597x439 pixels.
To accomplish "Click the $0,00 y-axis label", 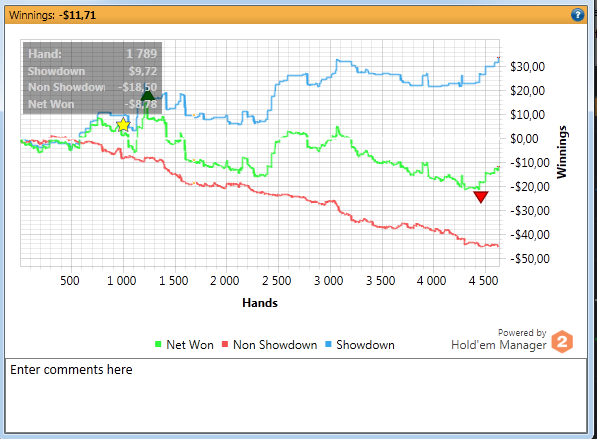I will pyautogui.click(x=524, y=139).
